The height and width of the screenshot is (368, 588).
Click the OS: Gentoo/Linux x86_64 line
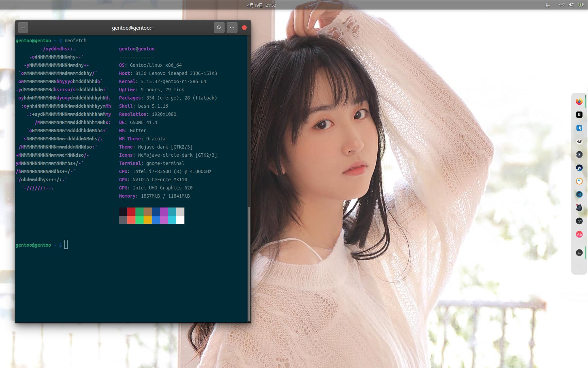[150, 65]
